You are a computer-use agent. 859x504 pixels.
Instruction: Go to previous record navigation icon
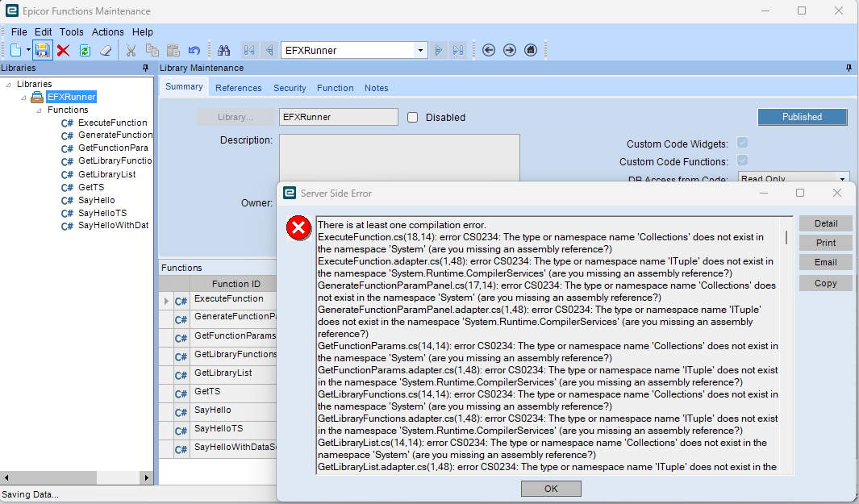pos(269,50)
